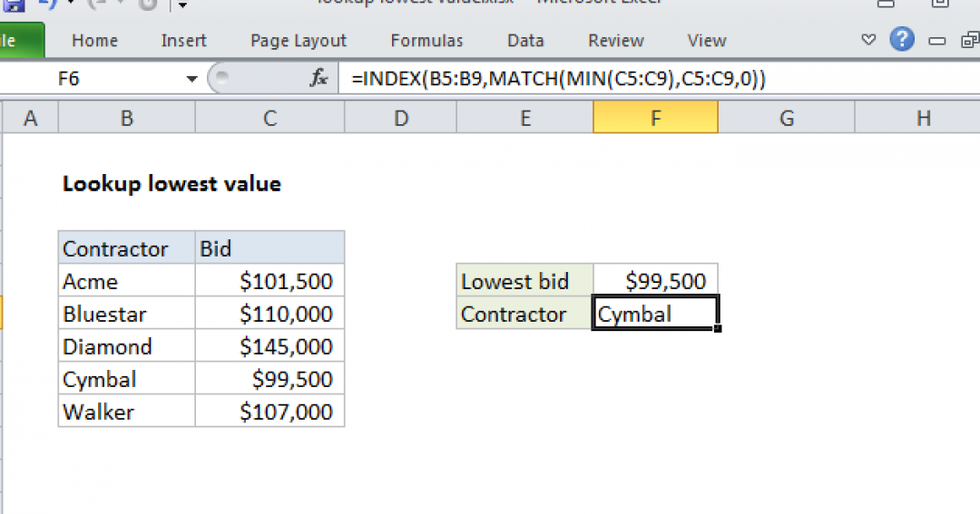Viewport: 980px width, 514px height.
Task: Open Excel Help question mark icon
Action: click(901, 40)
